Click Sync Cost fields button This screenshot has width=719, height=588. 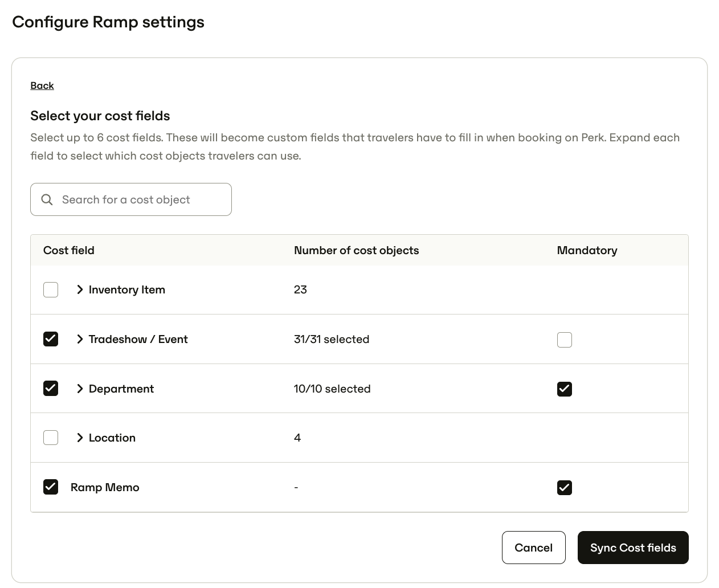pos(633,548)
